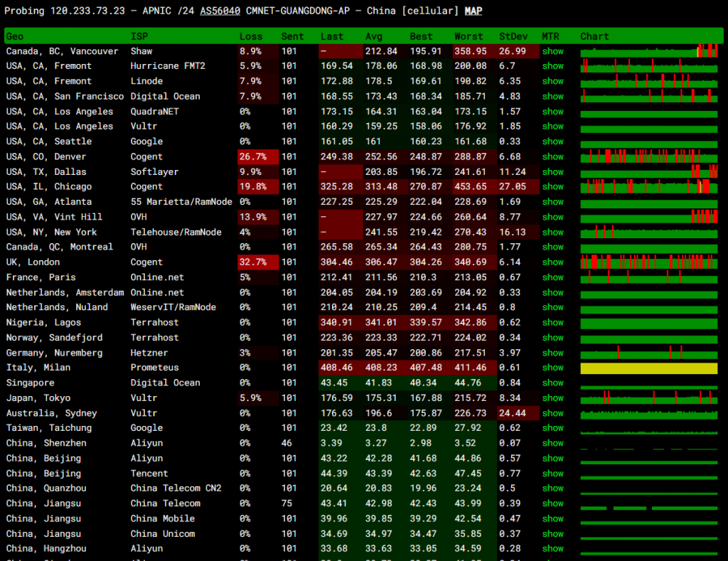Show MTR for Beijing Tencent row
Screen dimensions: 728x561
click(x=552, y=474)
